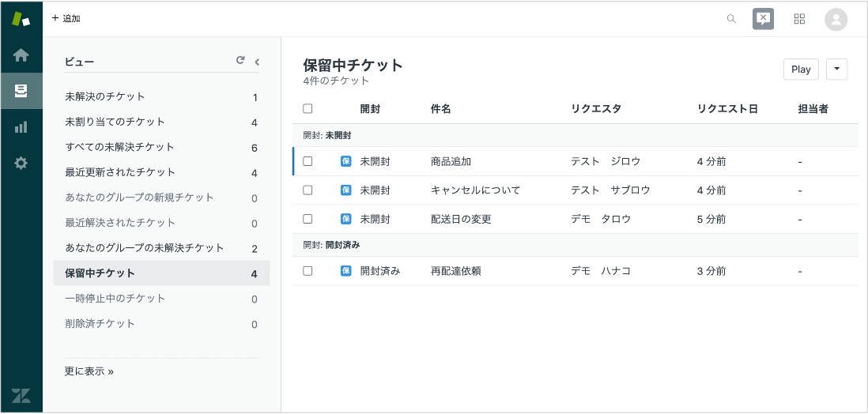868x414 pixels.
Task: Tick the 再配達依頼 ticket checkbox
Action: [x=308, y=271]
